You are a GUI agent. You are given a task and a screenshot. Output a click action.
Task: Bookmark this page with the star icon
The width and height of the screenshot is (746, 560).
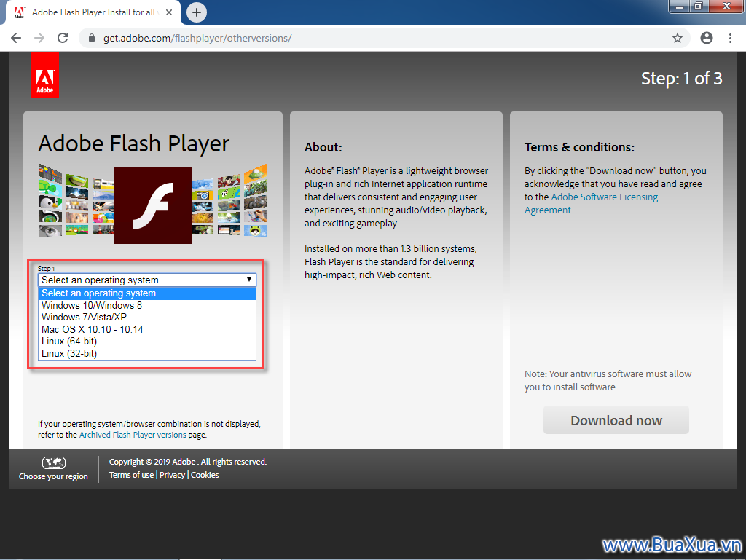(x=678, y=38)
